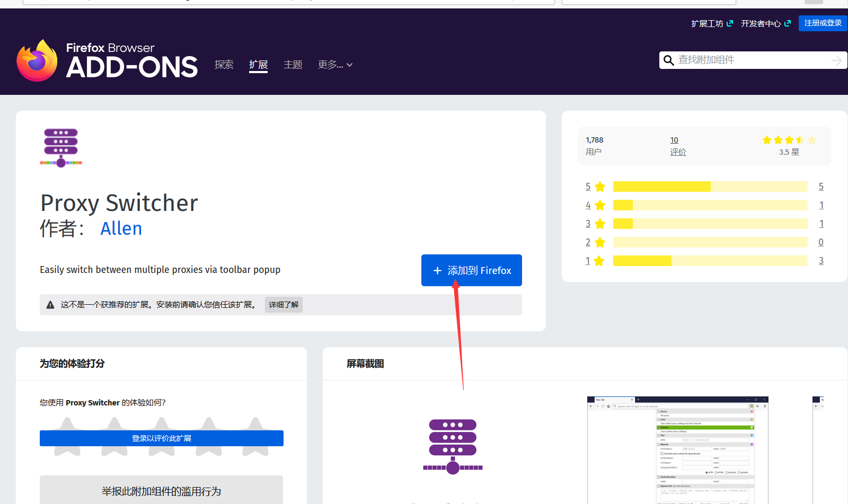Open the 主题 nav tab
848x504 pixels.
(293, 65)
